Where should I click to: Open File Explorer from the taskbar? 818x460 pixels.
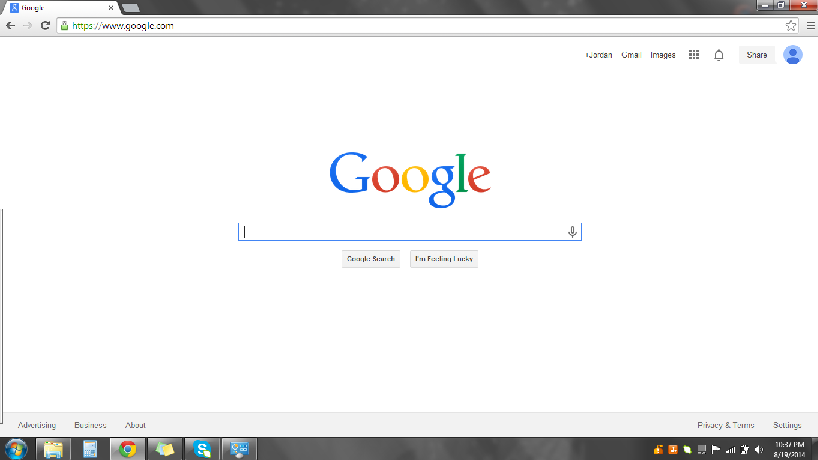53,449
